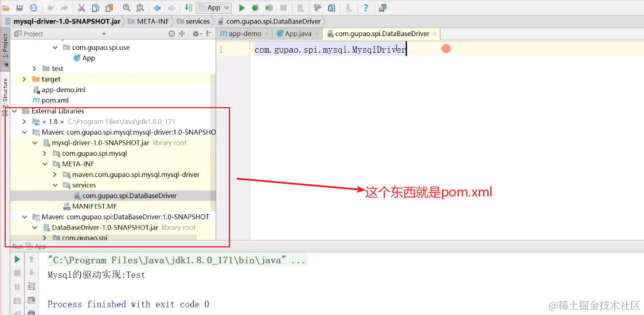
Task: Click the Build project icon
Action: pos(188,7)
